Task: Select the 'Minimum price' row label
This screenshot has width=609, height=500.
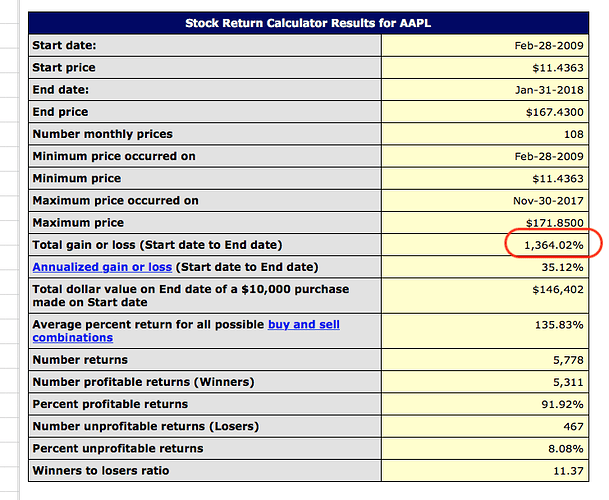Action: tap(77, 179)
